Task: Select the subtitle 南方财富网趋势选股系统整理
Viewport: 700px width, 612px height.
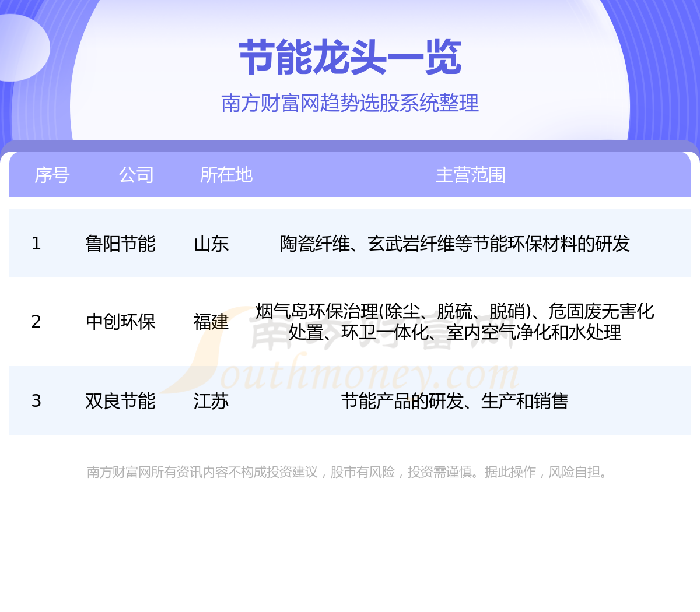Action: pyautogui.click(x=350, y=103)
